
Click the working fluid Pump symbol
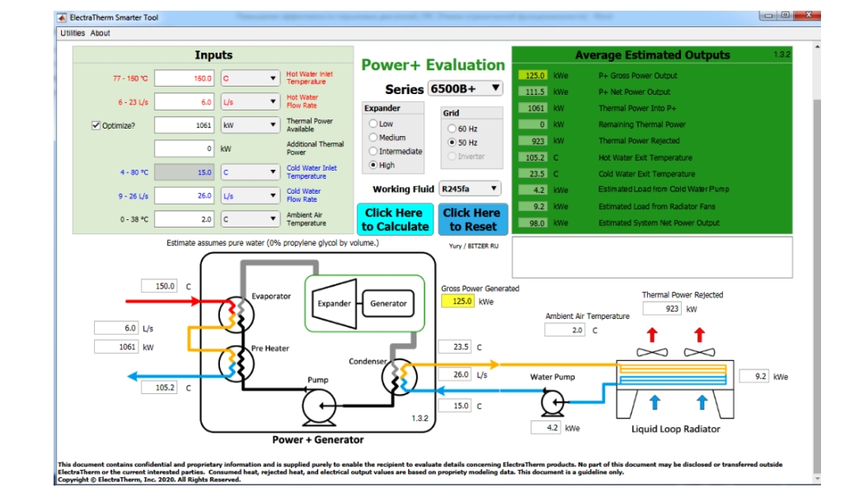319,407
